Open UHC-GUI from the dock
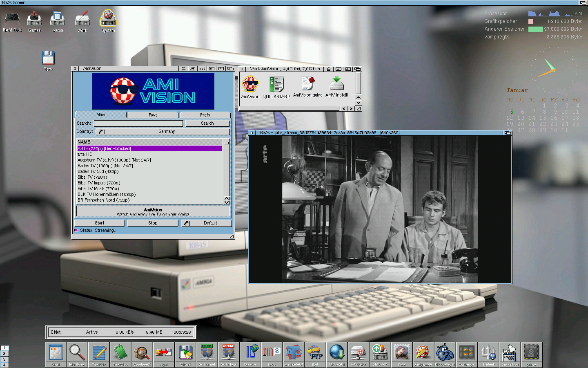This screenshot has height=368, width=588. point(337,355)
